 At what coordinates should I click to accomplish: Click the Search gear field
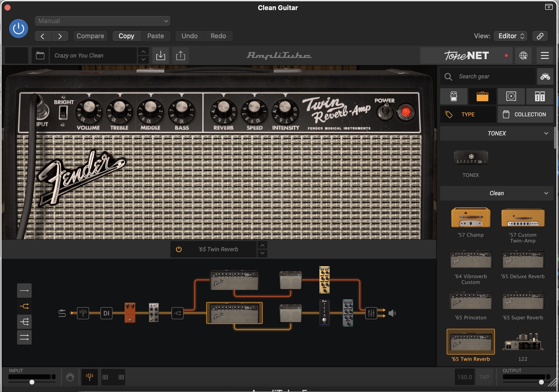[x=488, y=76]
